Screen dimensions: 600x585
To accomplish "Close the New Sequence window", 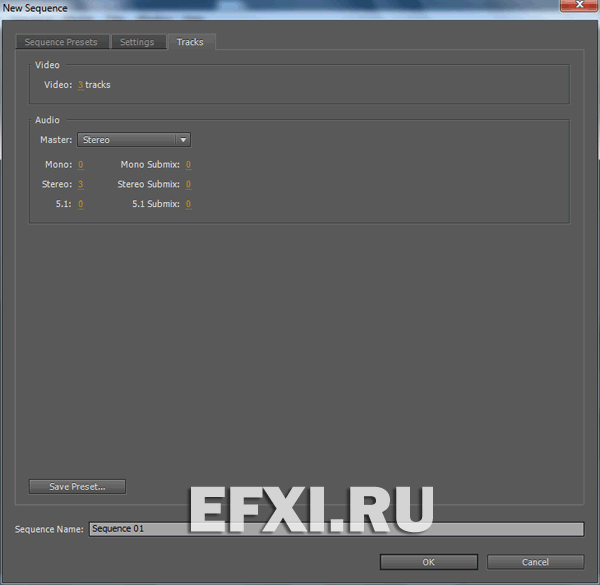I will (577, 8).
